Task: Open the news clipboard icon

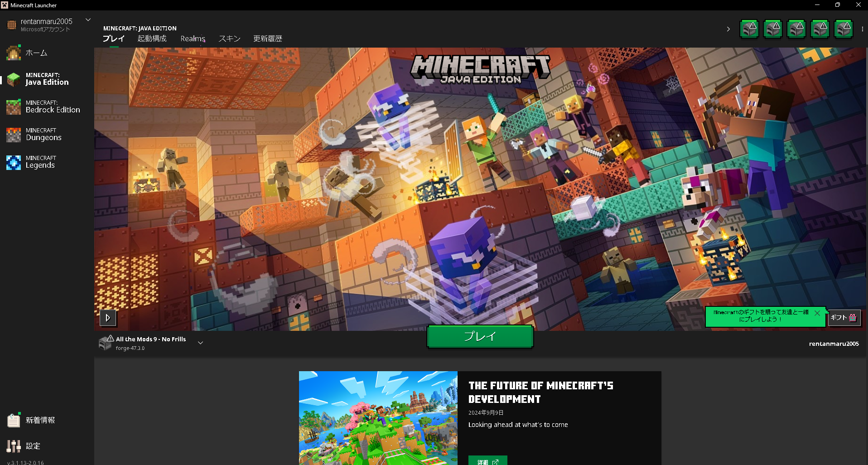Action: point(14,421)
